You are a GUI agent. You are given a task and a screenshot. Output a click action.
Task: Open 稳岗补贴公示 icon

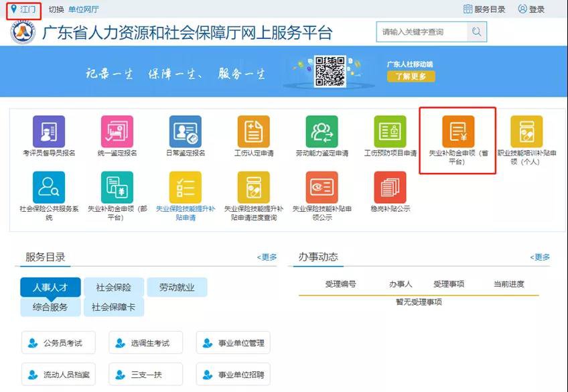pos(390,188)
